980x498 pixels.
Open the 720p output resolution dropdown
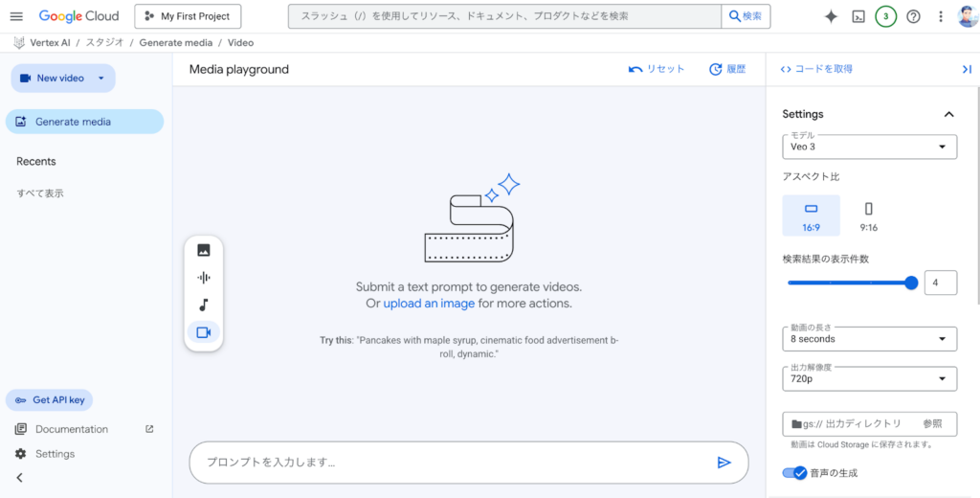coord(869,378)
